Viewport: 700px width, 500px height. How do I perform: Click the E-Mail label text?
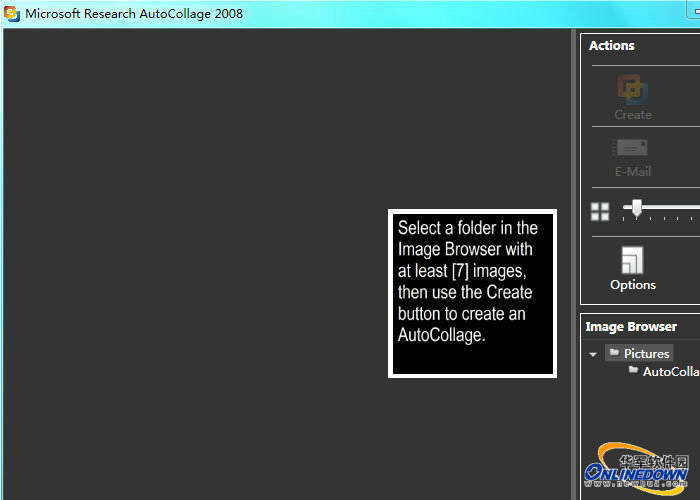pos(633,171)
